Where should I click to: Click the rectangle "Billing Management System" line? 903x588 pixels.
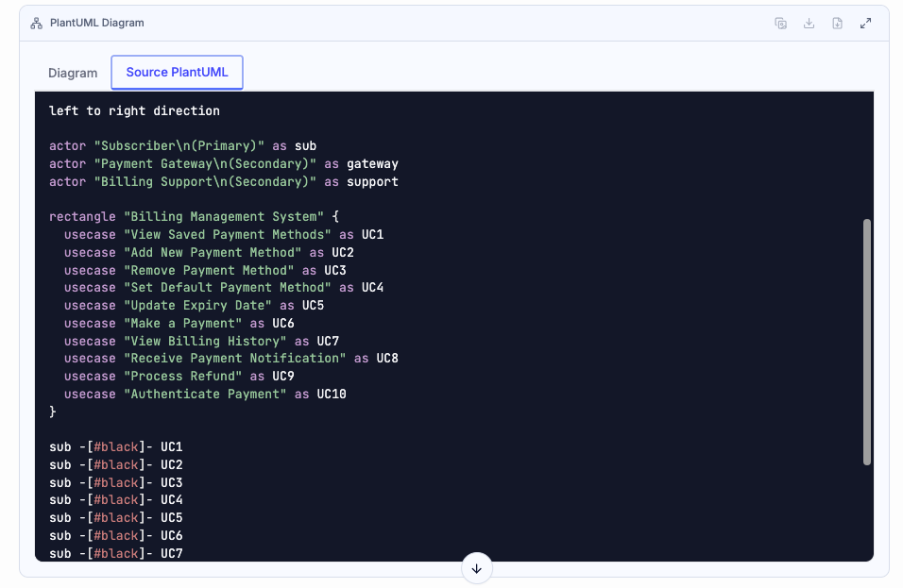tap(194, 217)
